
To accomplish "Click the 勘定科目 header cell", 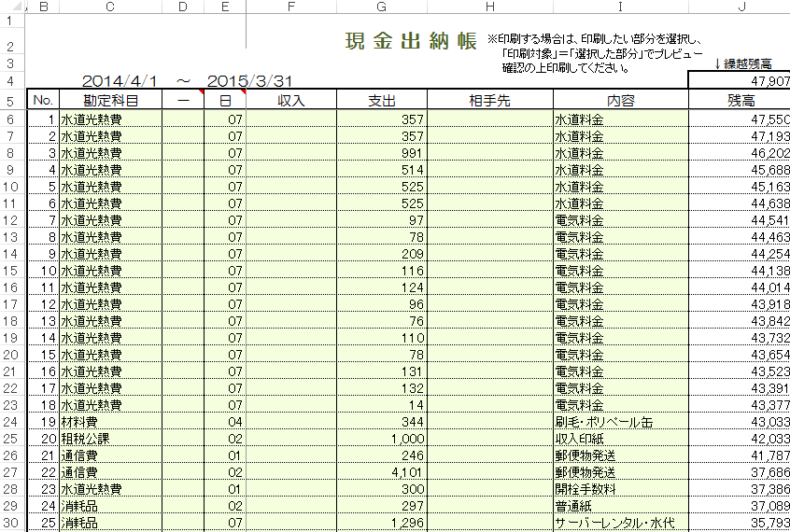I will point(110,100).
